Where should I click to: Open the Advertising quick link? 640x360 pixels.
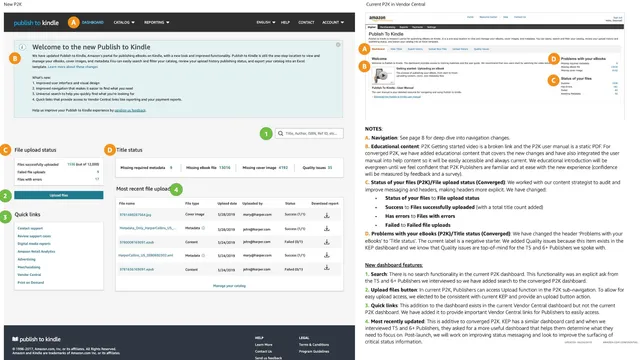point(27,259)
